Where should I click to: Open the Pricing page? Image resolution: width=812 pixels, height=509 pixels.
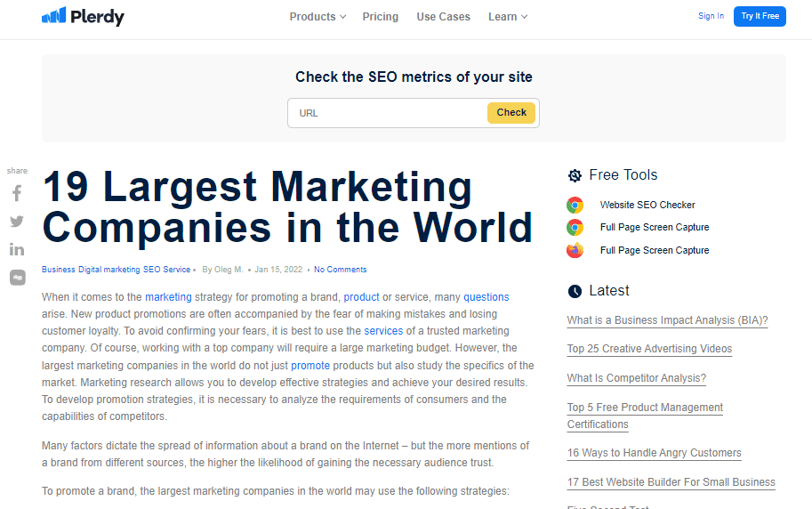381,17
